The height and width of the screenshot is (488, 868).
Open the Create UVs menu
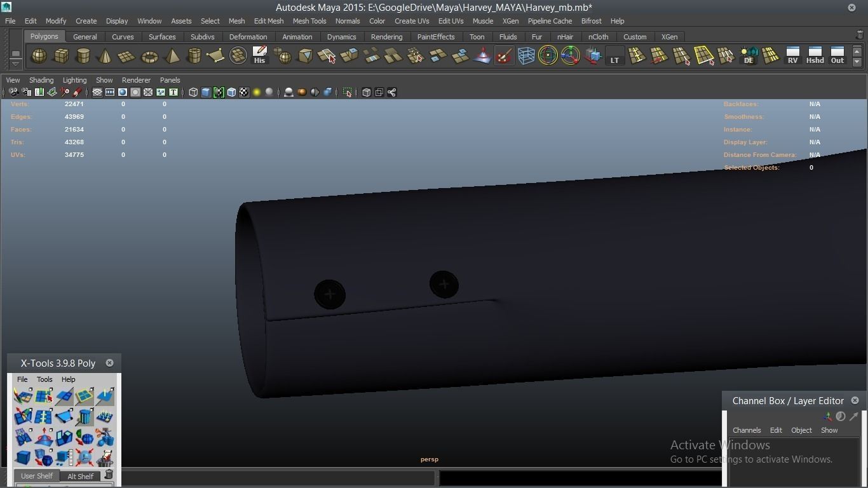(412, 21)
